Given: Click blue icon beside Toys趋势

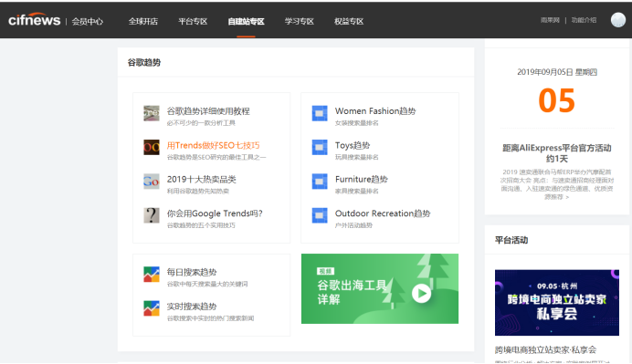Looking at the screenshot, I should coord(320,148).
